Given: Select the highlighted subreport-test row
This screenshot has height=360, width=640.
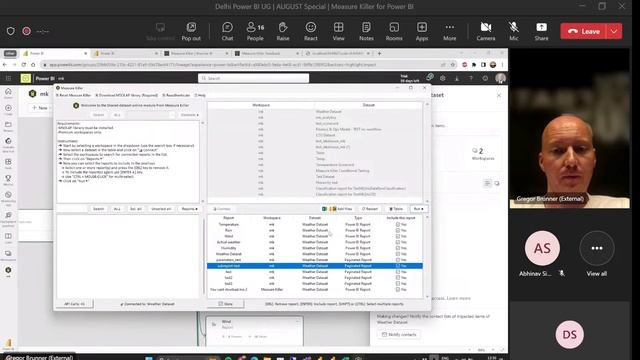Looking at the screenshot, I should [315, 266].
